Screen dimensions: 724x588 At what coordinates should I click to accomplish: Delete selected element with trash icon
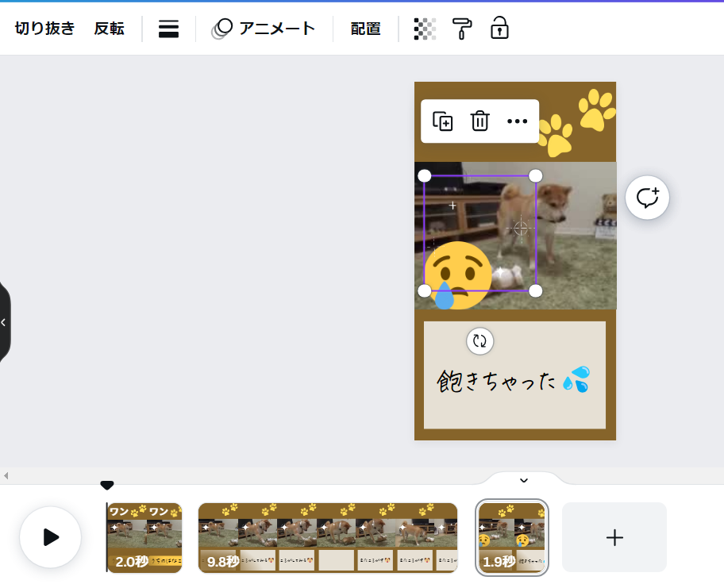click(479, 121)
